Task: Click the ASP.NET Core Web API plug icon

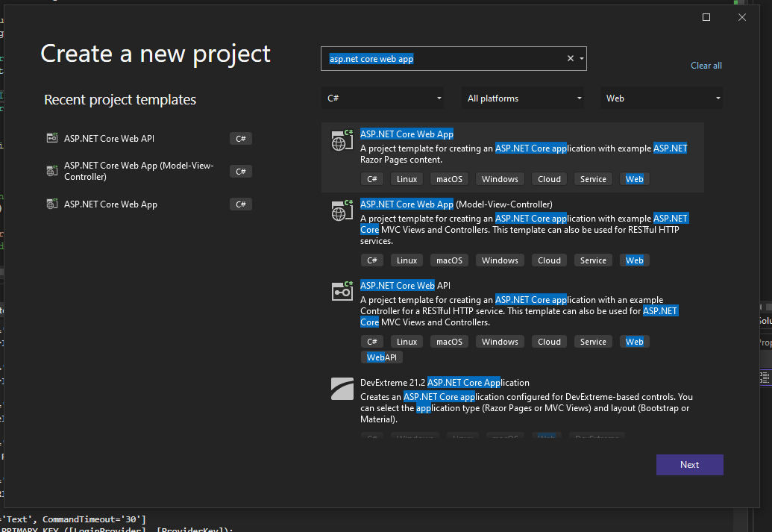Action: [342, 291]
